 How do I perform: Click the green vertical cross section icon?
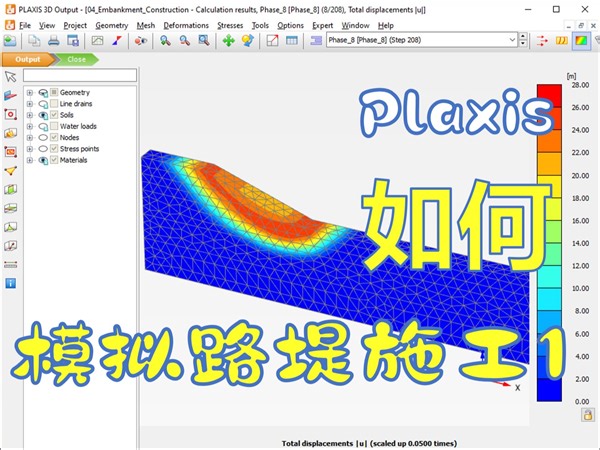tap(10, 189)
